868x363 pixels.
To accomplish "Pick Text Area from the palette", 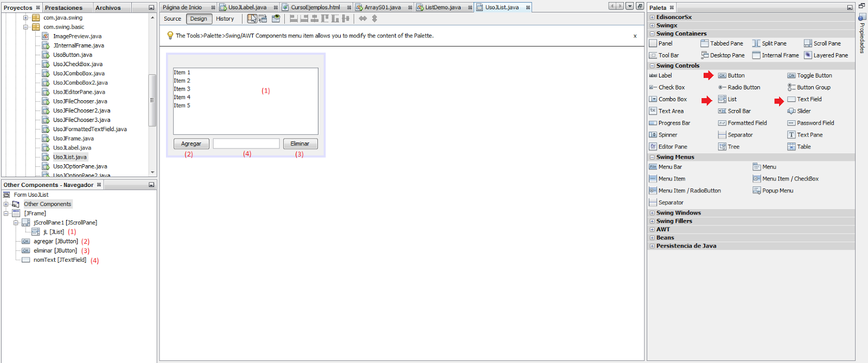I will pyautogui.click(x=666, y=111).
